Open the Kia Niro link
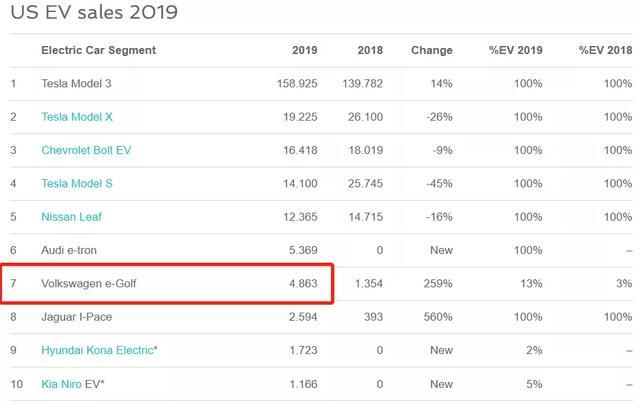Screen dimensions: 640x406 (61, 384)
